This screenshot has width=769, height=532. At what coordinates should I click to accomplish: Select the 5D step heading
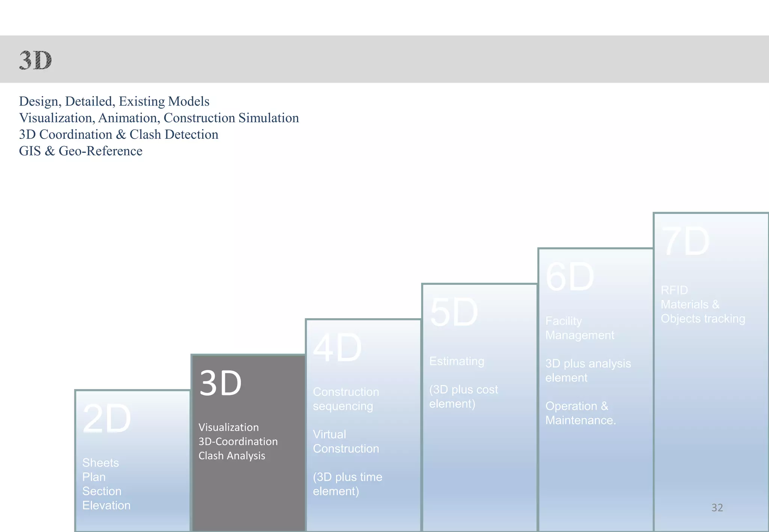pyautogui.click(x=454, y=313)
